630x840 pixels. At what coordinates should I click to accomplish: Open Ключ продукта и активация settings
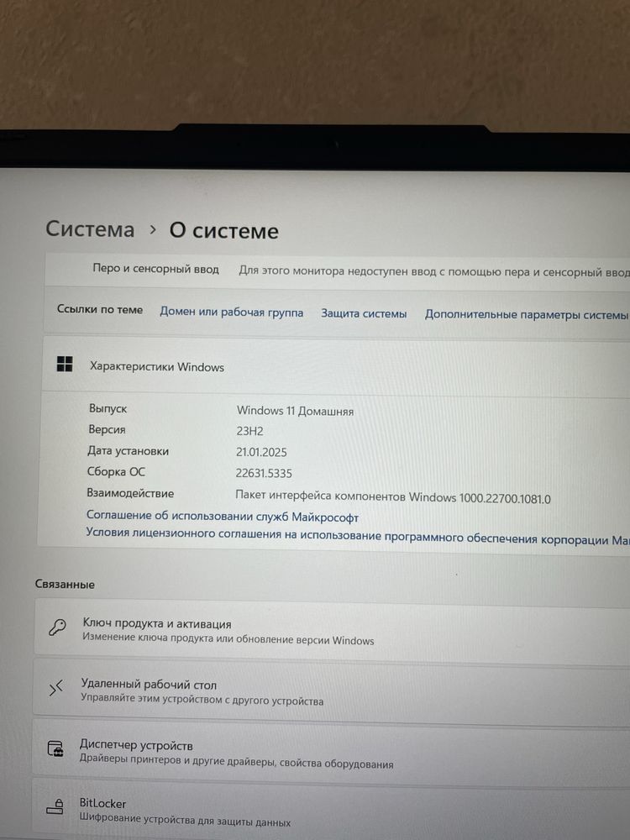point(332,631)
